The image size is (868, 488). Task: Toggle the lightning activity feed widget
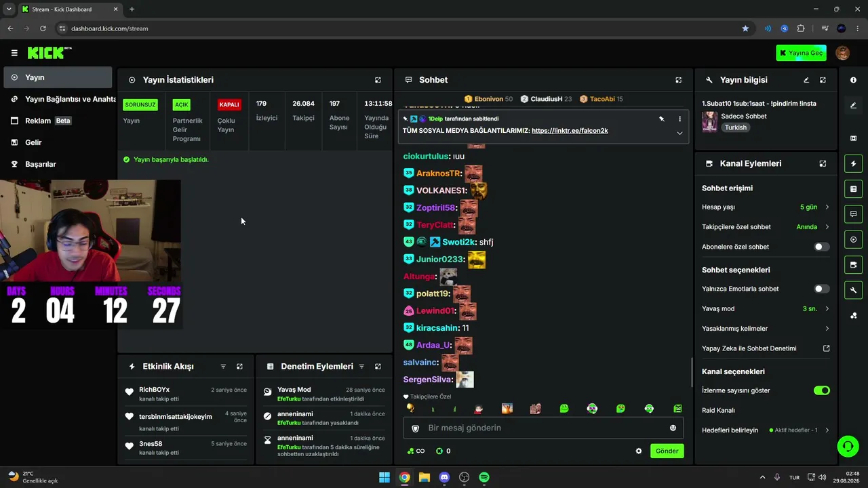coord(853,163)
